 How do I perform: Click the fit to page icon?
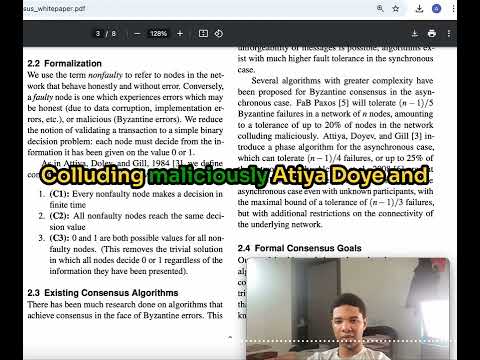point(203,34)
